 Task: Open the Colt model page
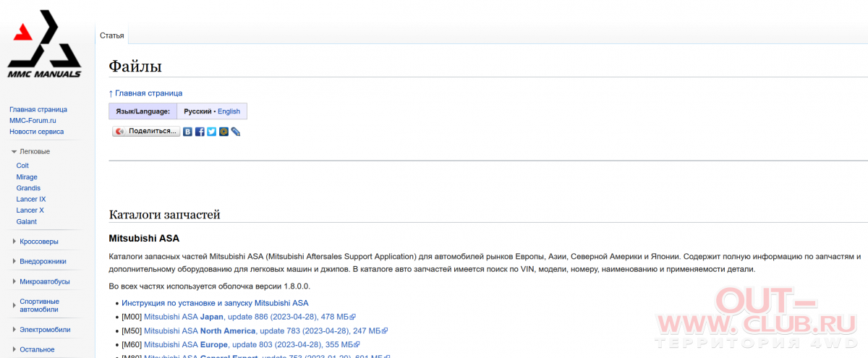tap(22, 166)
